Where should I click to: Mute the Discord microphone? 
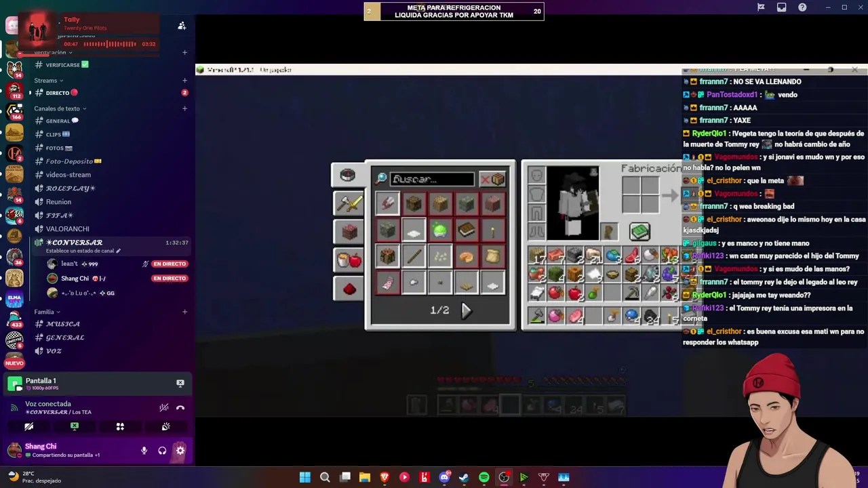coord(144,451)
